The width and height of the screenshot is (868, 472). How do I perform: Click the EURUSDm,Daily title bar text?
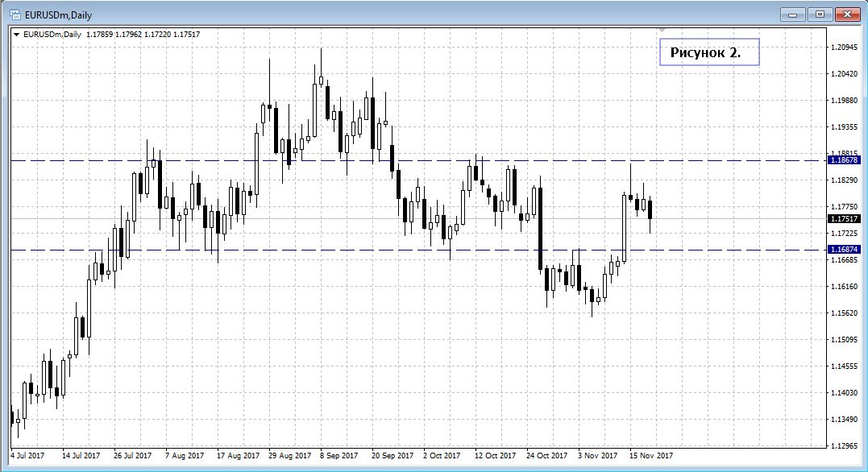click(x=59, y=14)
